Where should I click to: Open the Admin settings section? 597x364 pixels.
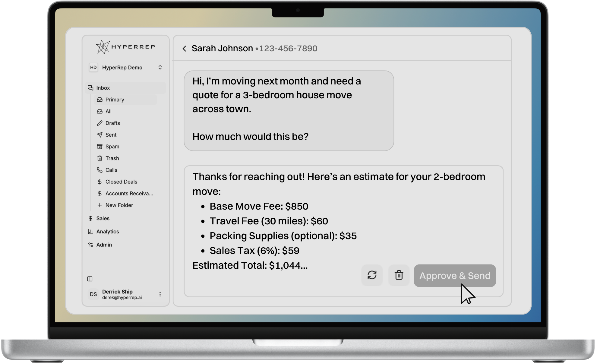(x=104, y=245)
